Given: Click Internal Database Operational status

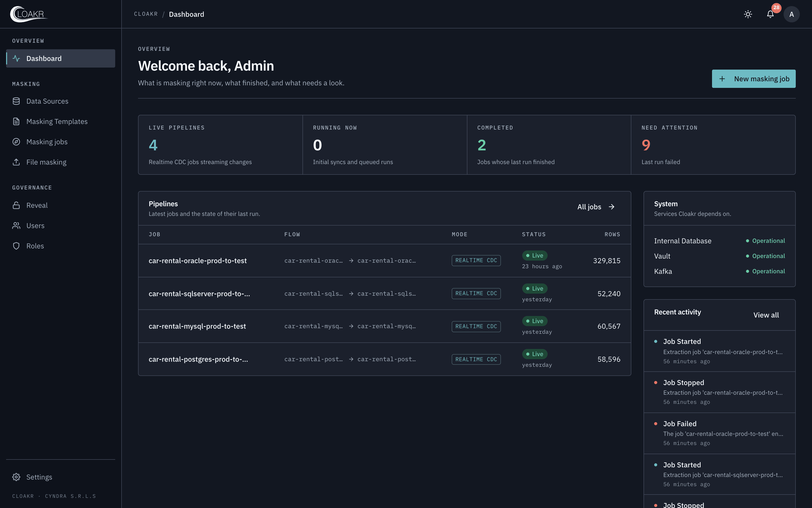Looking at the screenshot, I should coord(765,241).
